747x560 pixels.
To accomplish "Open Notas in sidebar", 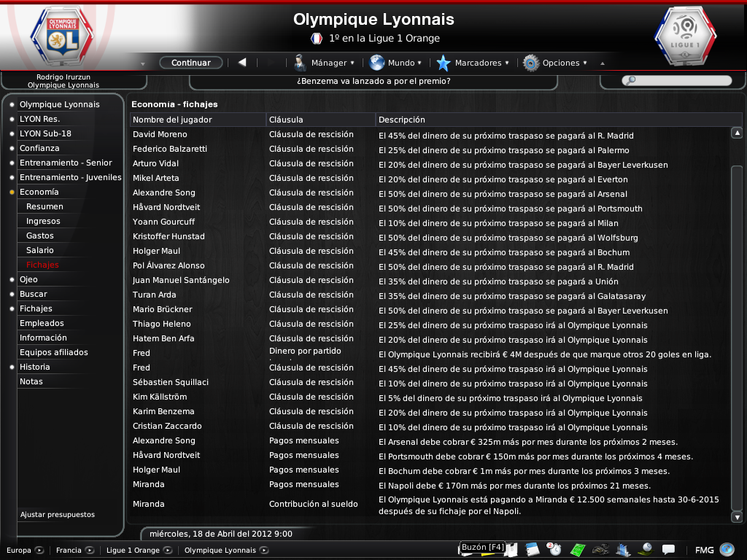I will [31, 381].
